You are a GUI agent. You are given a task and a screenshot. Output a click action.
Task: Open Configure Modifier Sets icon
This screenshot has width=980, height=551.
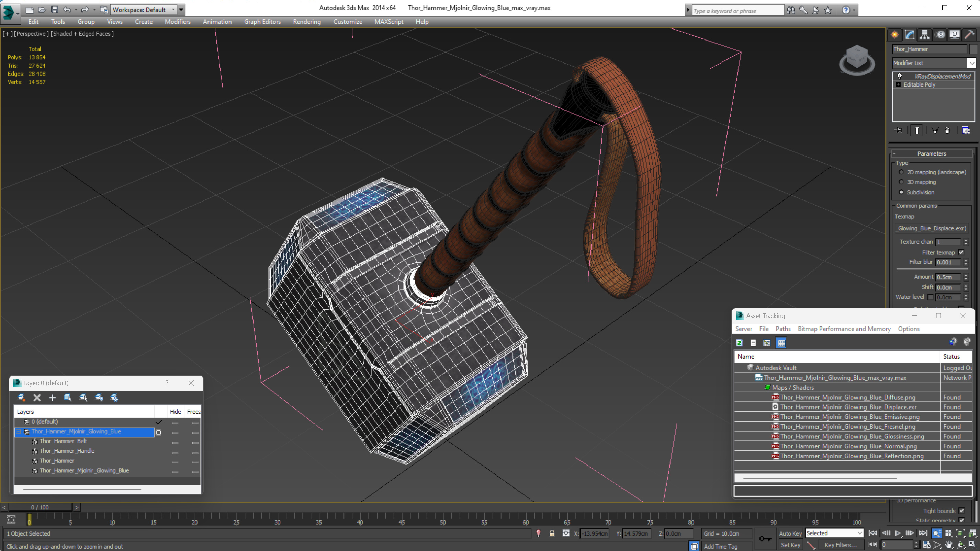(x=966, y=130)
